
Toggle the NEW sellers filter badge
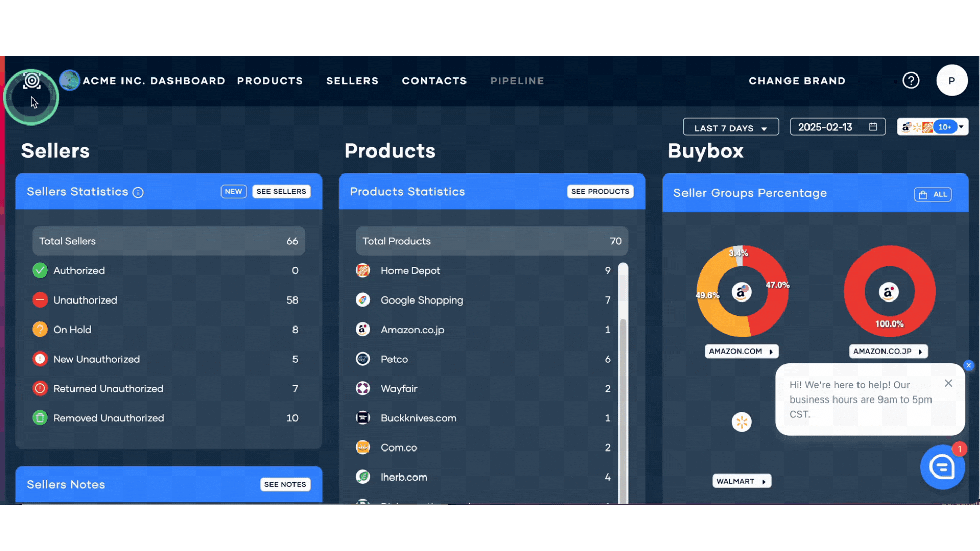[x=233, y=192]
